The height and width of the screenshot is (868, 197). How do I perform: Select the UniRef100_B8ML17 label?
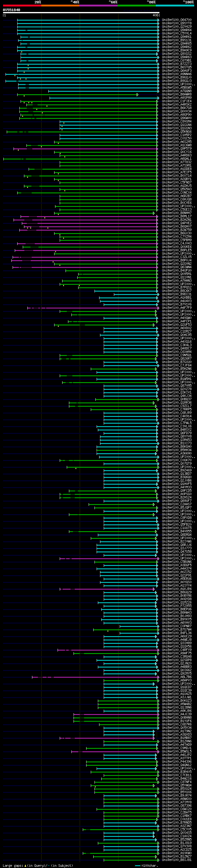pos(176,216)
